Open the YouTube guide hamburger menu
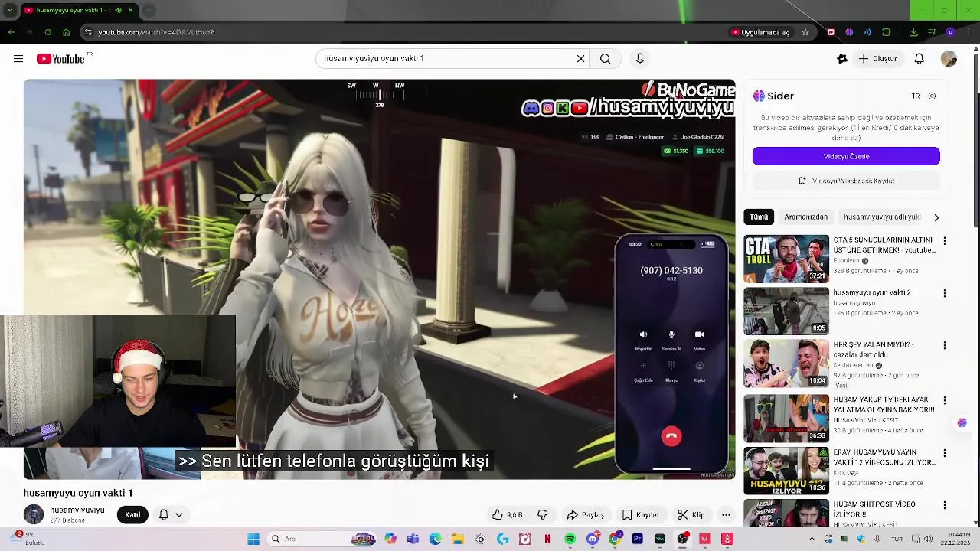 18,59
